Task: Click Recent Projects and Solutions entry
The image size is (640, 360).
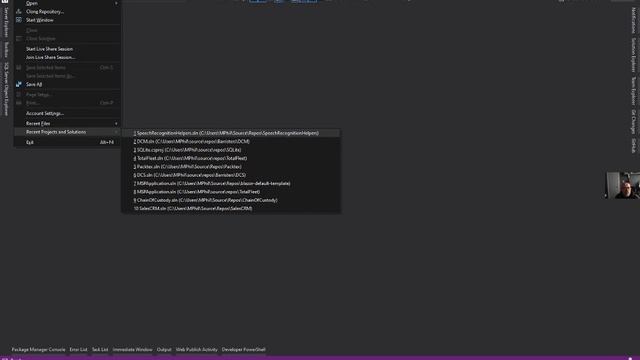Action: [x=67, y=132]
